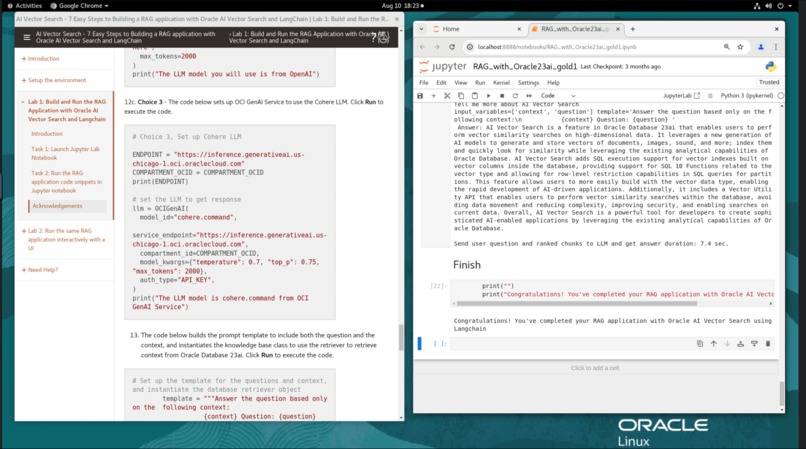This screenshot has width=806, height=449.
Task: Open the Jupyter Run menu
Action: tap(480, 83)
